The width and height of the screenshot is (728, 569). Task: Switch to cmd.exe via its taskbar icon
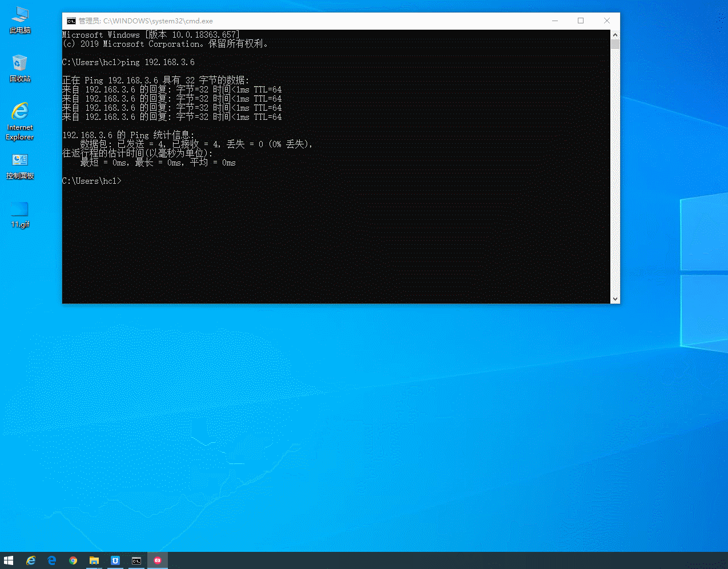[x=136, y=560]
